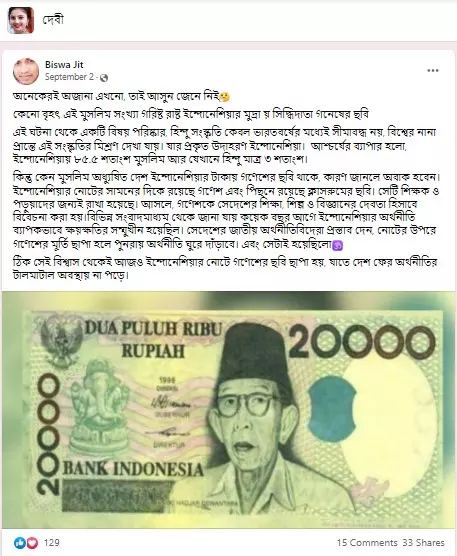
Task: Click the red heart reaction icon
Action: click(32, 543)
